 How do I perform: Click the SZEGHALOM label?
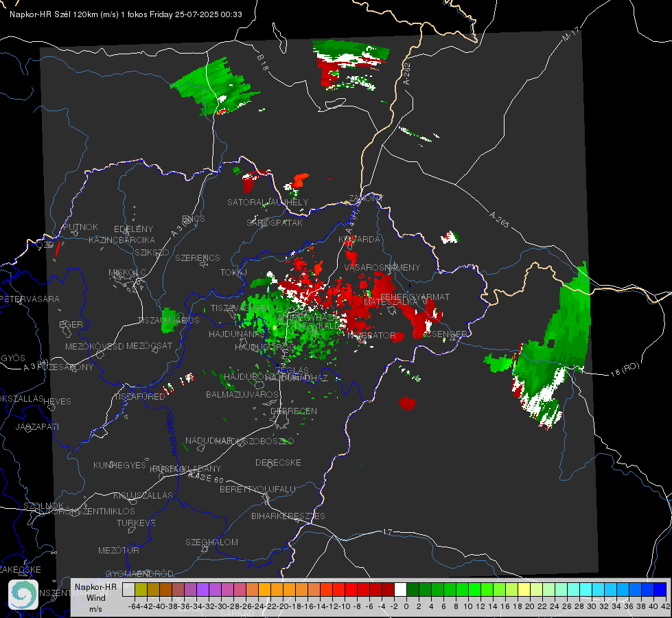[211, 542]
